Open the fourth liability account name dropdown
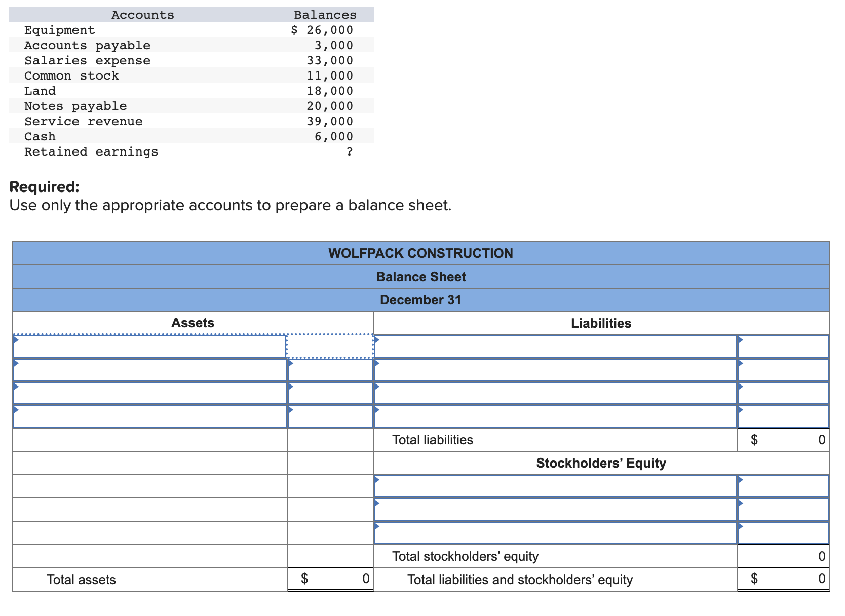845x616 pixels. (x=555, y=416)
